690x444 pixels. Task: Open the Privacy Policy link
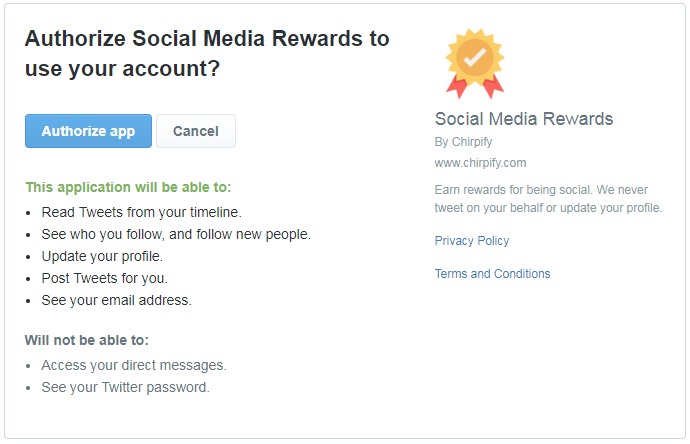click(472, 241)
